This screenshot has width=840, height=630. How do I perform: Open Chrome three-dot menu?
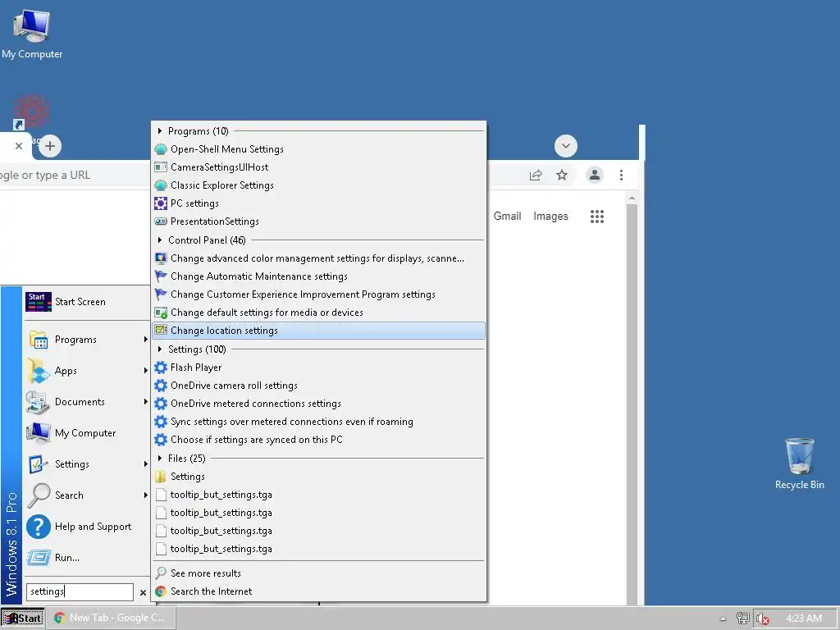[x=622, y=176]
